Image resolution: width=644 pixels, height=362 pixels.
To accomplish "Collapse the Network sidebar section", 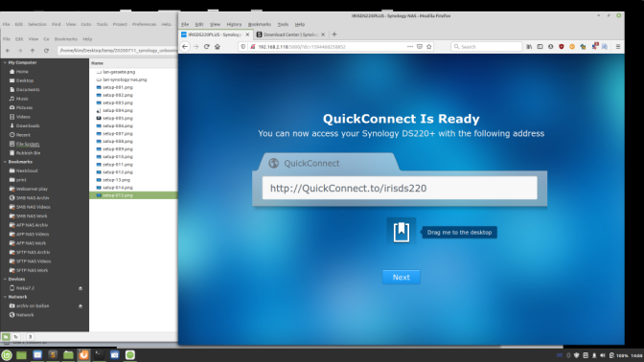I will (x=5, y=297).
